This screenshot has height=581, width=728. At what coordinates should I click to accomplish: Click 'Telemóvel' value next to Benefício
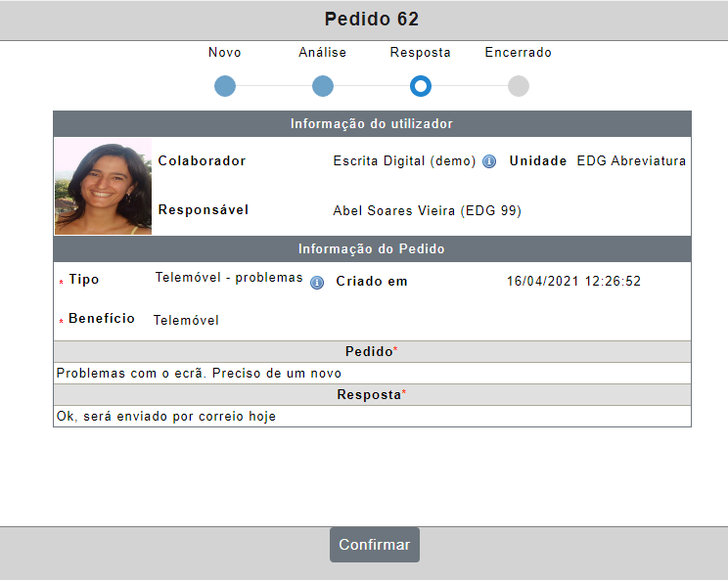click(x=186, y=320)
